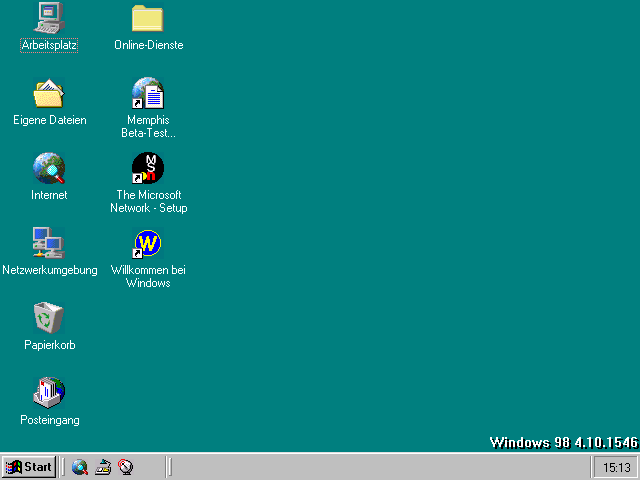Select the Memphis Beta-Test shortcut icon
Viewport: 640px width, 480px height.
pyautogui.click(x=148, y=93)
